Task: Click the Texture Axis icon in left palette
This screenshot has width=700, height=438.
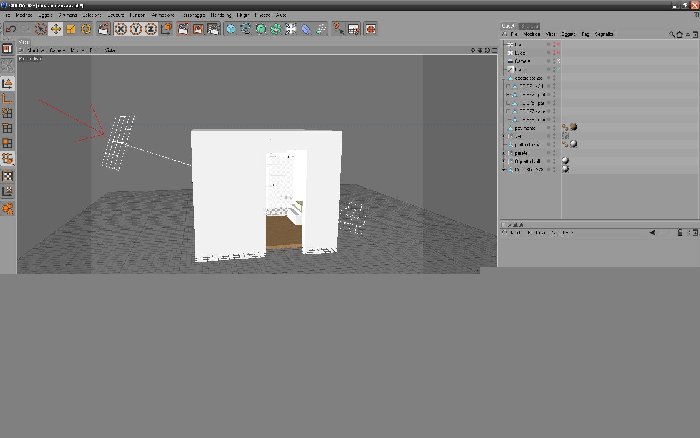Action: pos(7,192)
